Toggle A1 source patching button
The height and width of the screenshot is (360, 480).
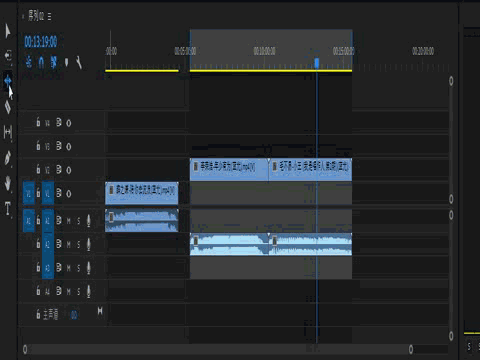point(28,220)
